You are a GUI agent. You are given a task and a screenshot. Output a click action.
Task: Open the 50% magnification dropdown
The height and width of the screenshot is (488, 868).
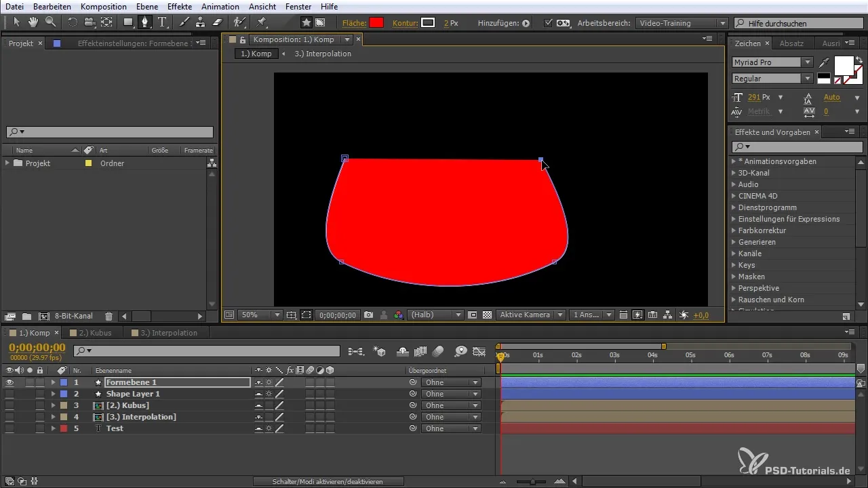click(x=260, y=315)
